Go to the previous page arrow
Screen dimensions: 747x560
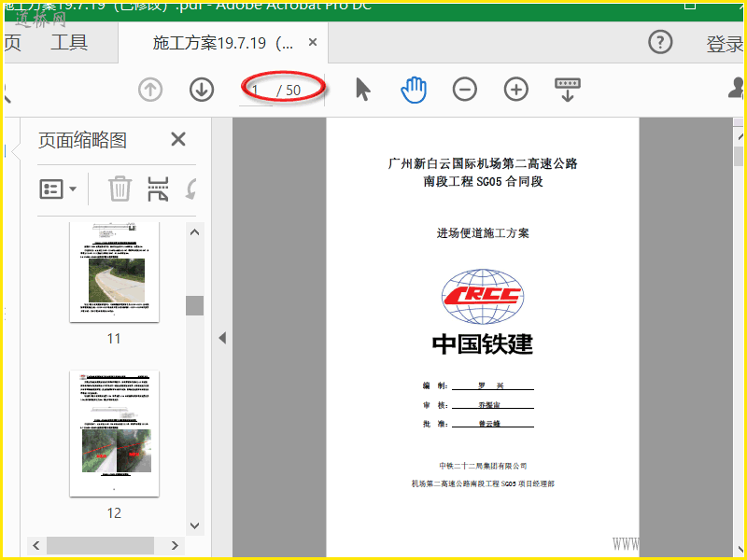click(150, 90)
